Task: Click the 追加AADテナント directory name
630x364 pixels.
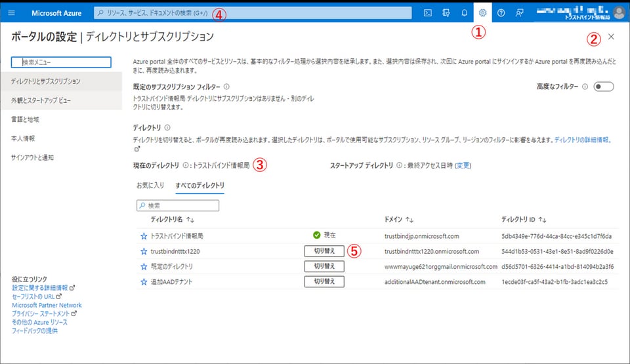Action: coord(171,282)
